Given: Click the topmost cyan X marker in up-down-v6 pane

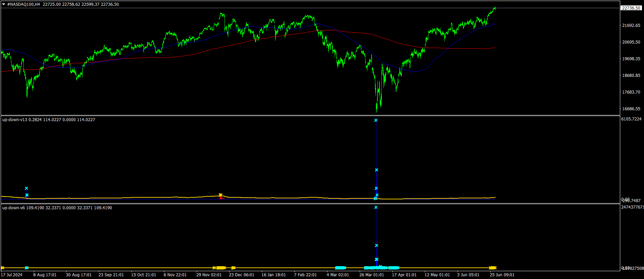Looking at the screenshot, I should (376, 207).
